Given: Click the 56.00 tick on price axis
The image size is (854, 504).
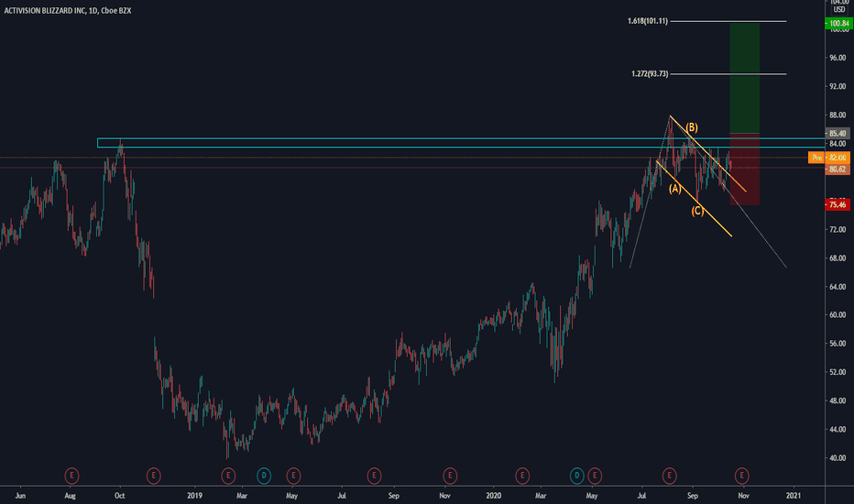Looking at the screenshot, I should 838,344.
